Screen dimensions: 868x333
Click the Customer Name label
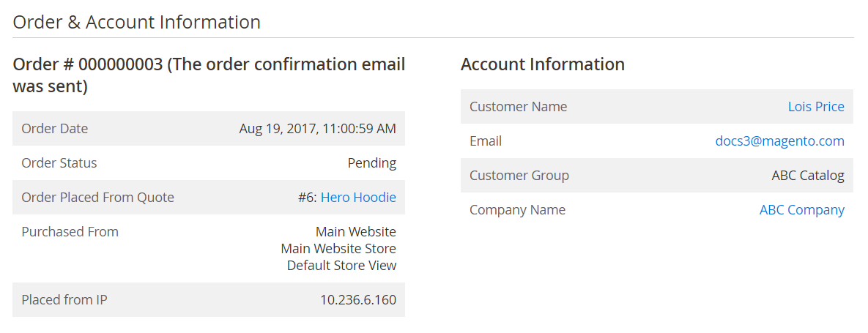518,107
